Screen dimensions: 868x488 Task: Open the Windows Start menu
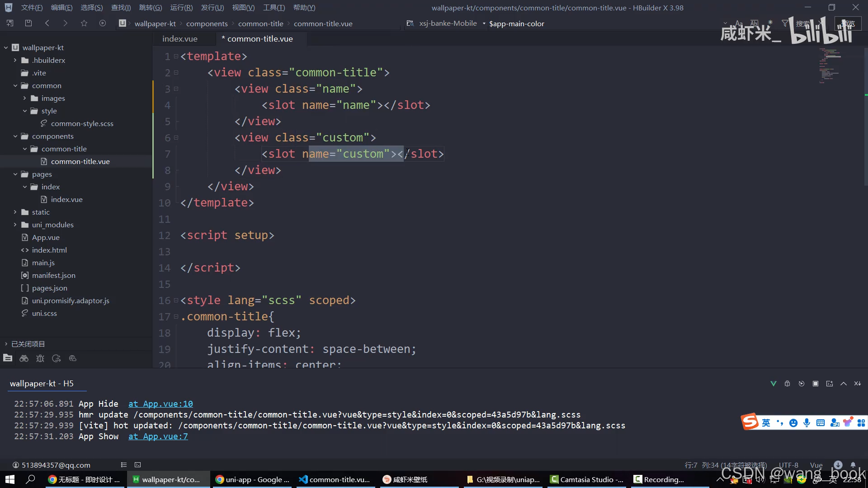pyautogui.click(x=10, y=479)
